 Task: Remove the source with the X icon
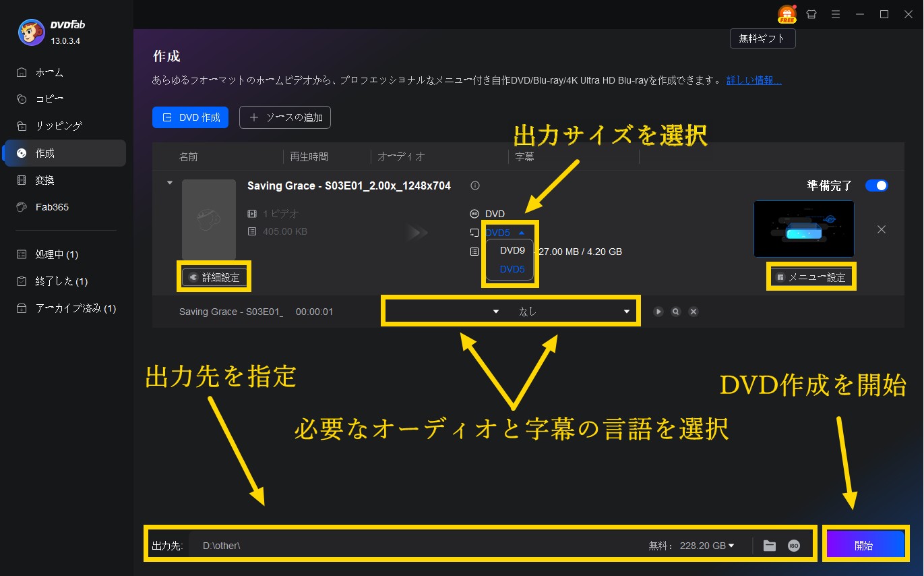click(881, 229)
